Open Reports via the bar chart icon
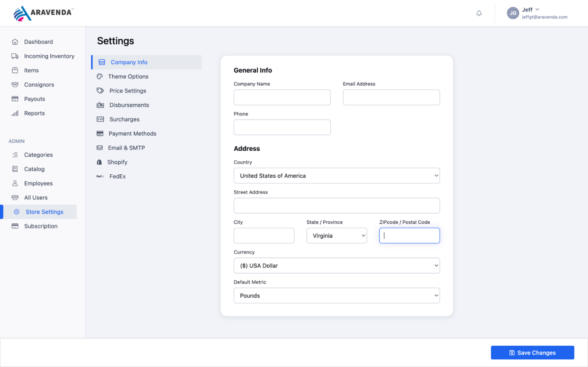The width and height of the screenshot is (588, 367). pyautogui.click(x=14, y=113)
